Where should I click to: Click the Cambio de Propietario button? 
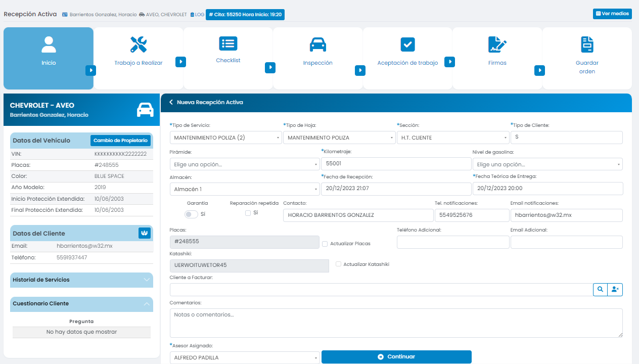120,141
